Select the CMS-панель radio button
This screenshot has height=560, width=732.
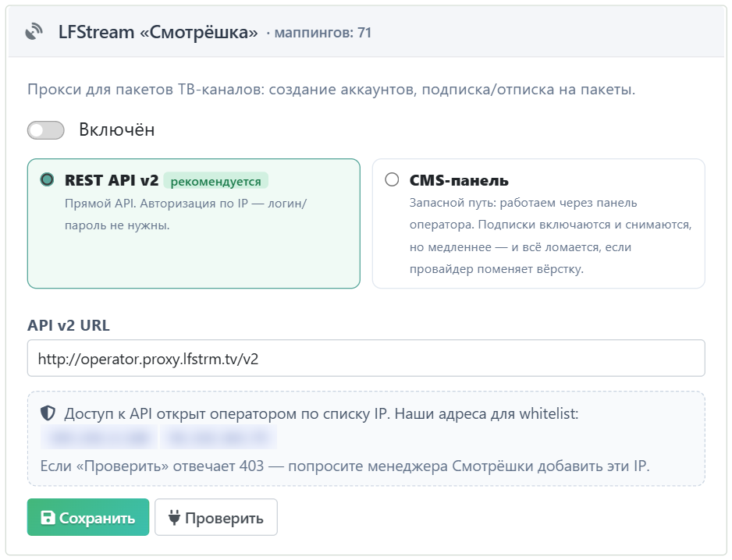coord(392,179)
